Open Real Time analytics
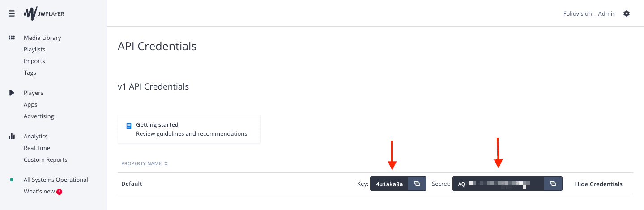The width and height of the screenshot is (644, 210). click(x=37, y=148)
